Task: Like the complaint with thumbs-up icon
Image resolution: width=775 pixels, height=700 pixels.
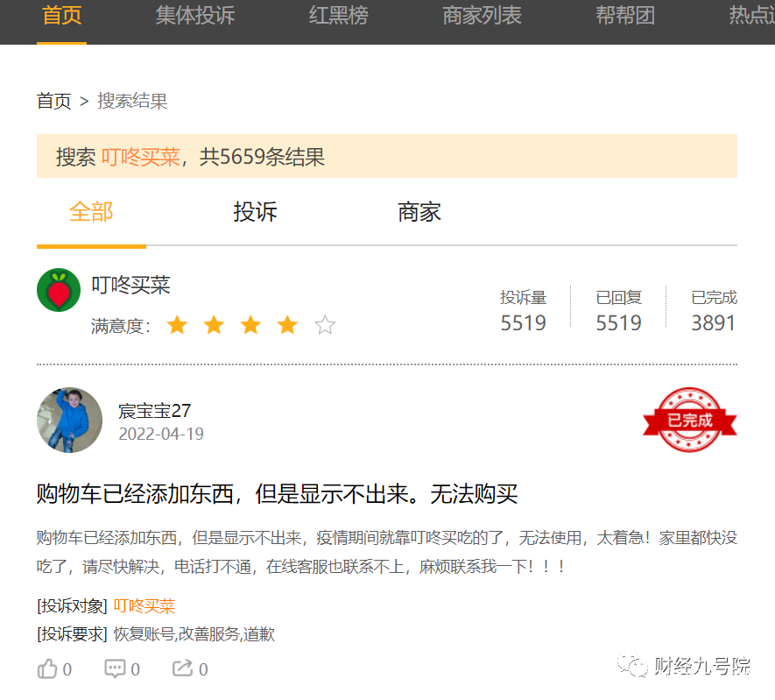Action: click(47, 668)
